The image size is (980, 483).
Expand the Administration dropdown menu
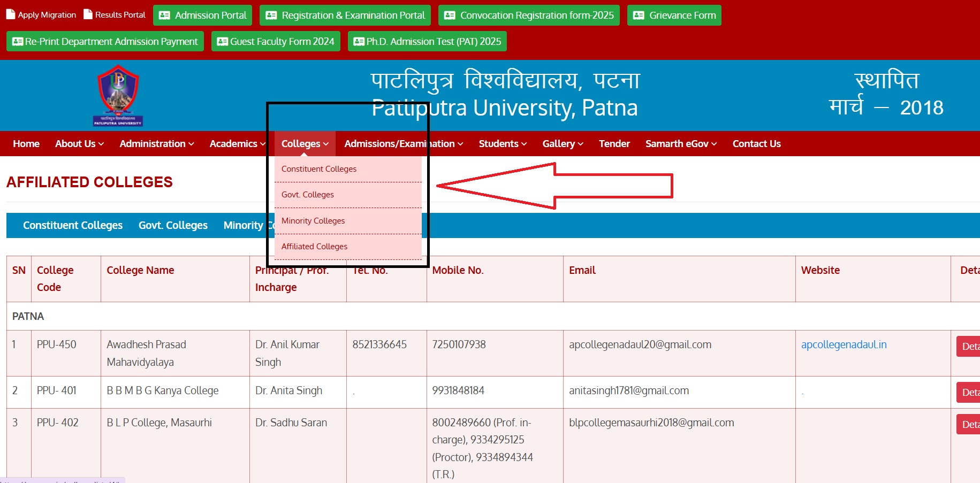[156, 144]
